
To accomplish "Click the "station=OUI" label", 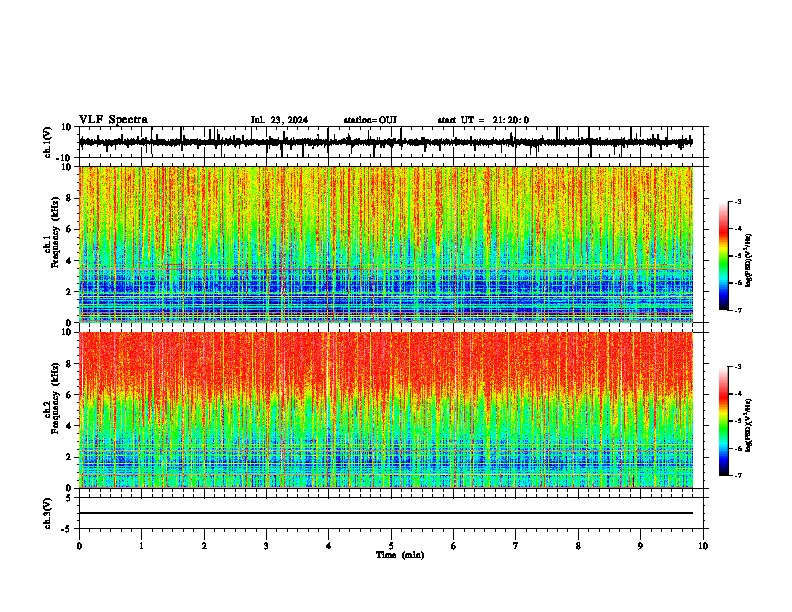I will (370, 120).
